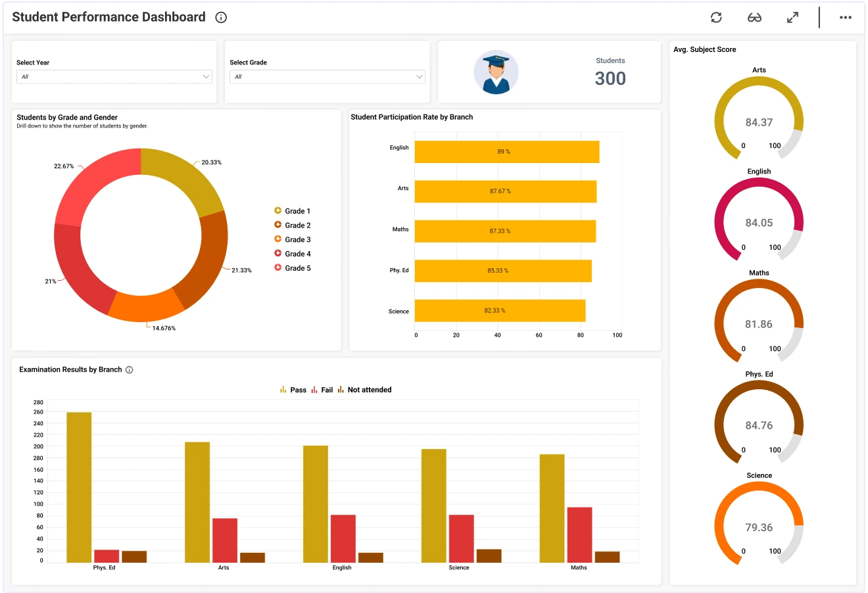The image size is (868, 593).
Task: Click the Phys. Ed Pass bar
Action: [x=79, y=486]
